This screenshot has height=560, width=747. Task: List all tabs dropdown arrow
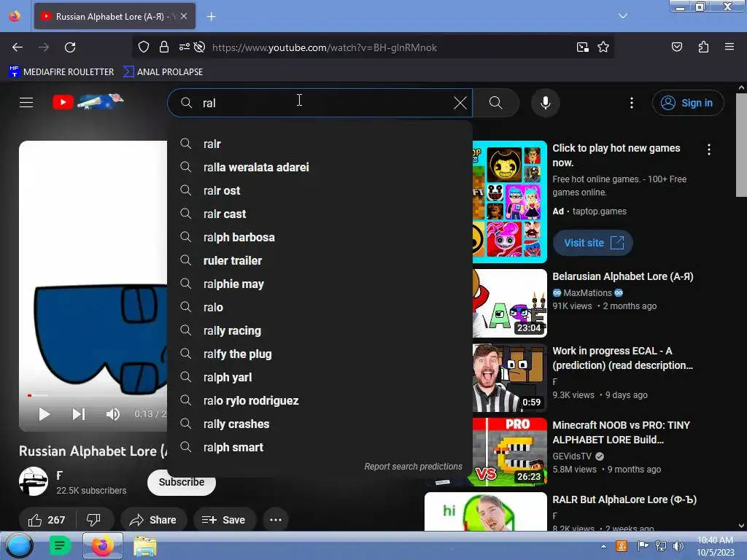pos(623,16)
